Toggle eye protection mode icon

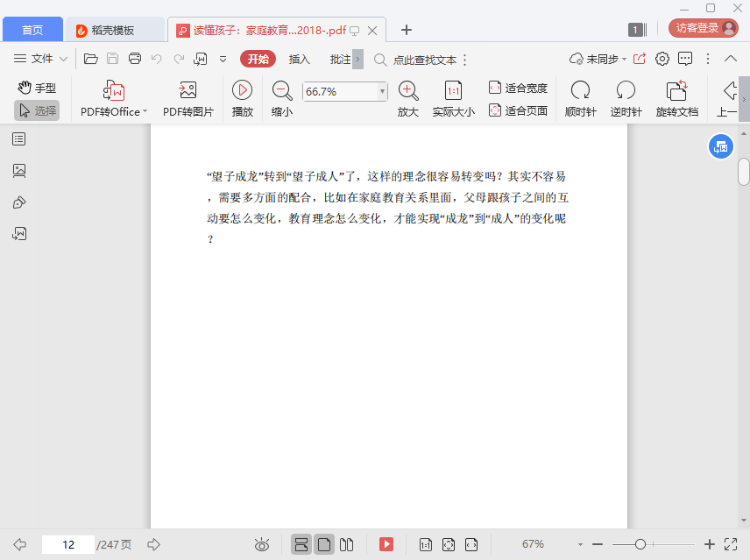[x=262, y=544]
